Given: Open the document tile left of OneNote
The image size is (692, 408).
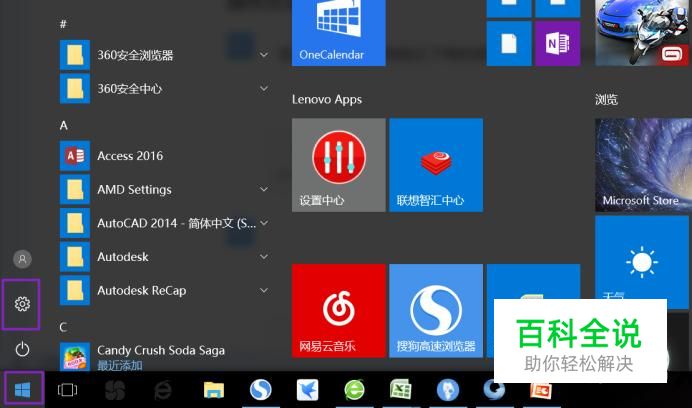Looking at the screenshot, I should (509, 43).
